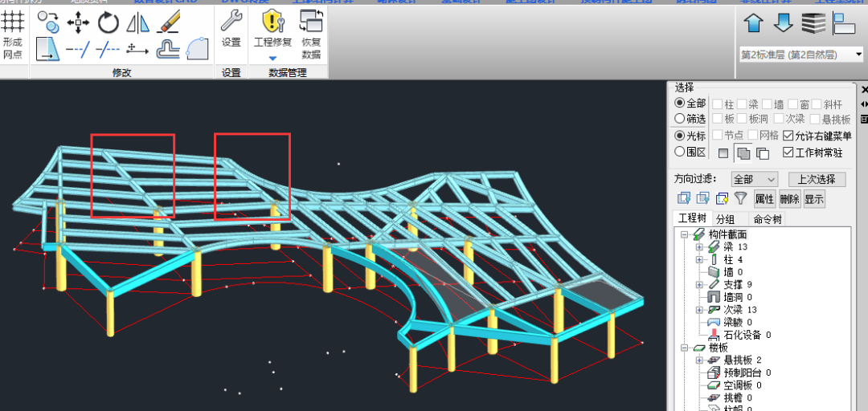Select the pencil eraser delete tool
The height and width of the screenshot is (411, 868).
click(x=168, y=22)
